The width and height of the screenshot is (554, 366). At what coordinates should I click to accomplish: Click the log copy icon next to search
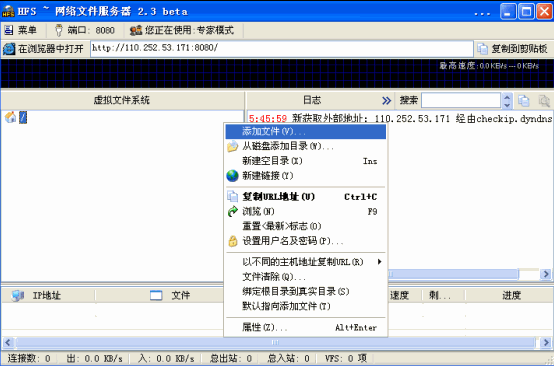[x=524, y=101]
